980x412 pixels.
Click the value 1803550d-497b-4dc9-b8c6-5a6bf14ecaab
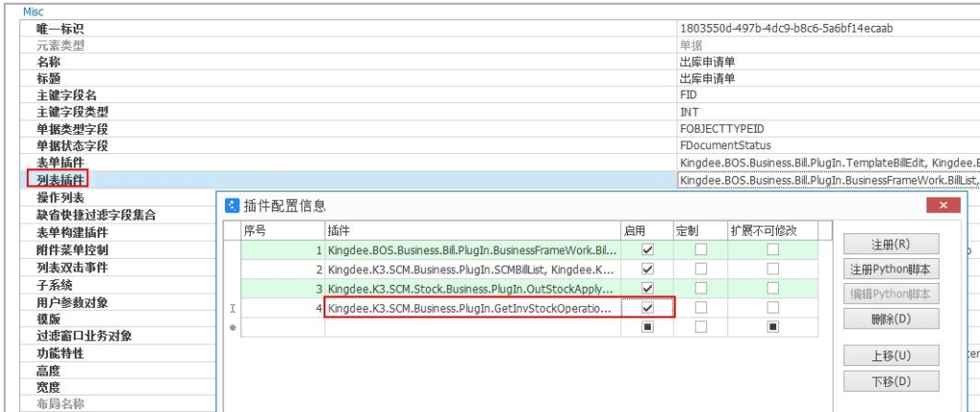787,29
